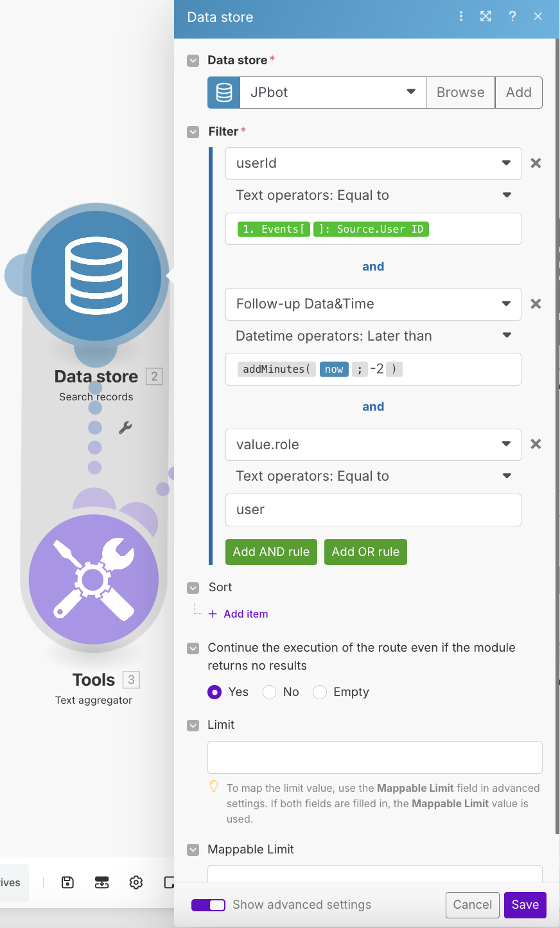Click the help question mark icon
The height and width of the screenshot is (928, 560).
(x=512, y=17)
